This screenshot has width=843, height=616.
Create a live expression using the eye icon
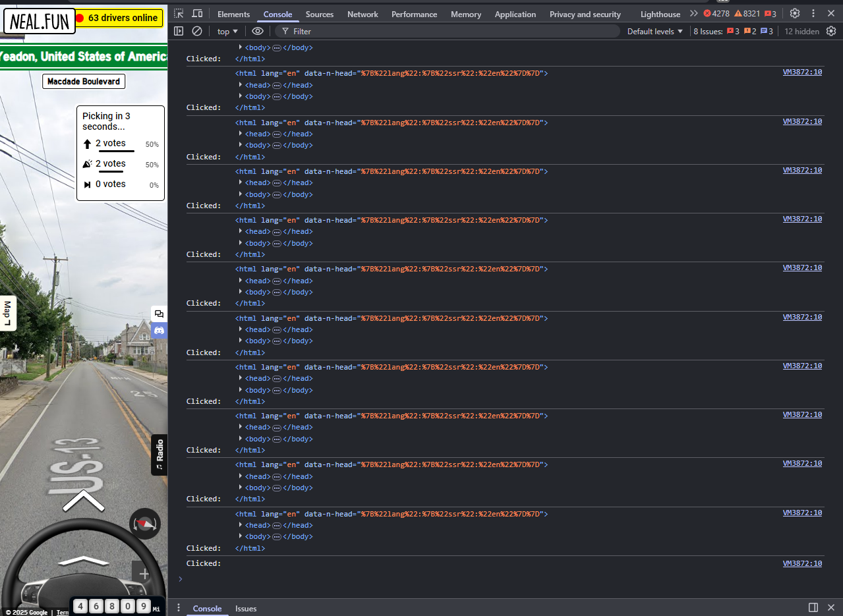[x=258, y=31]
